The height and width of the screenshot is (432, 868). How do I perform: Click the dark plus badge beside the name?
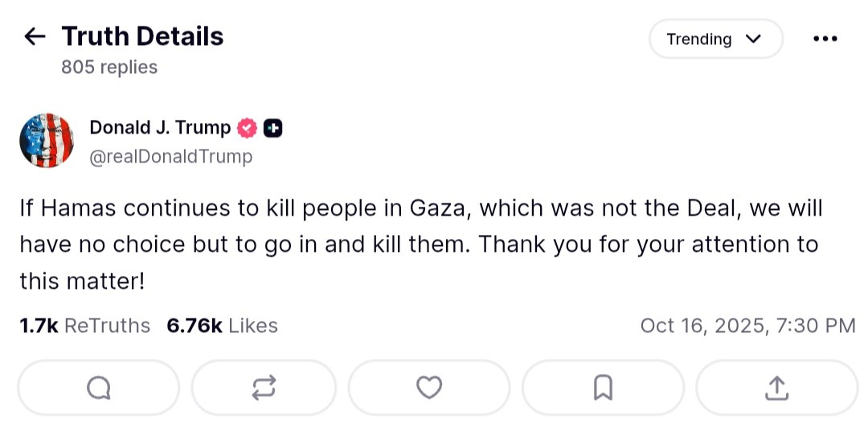[x=273, y=128]
